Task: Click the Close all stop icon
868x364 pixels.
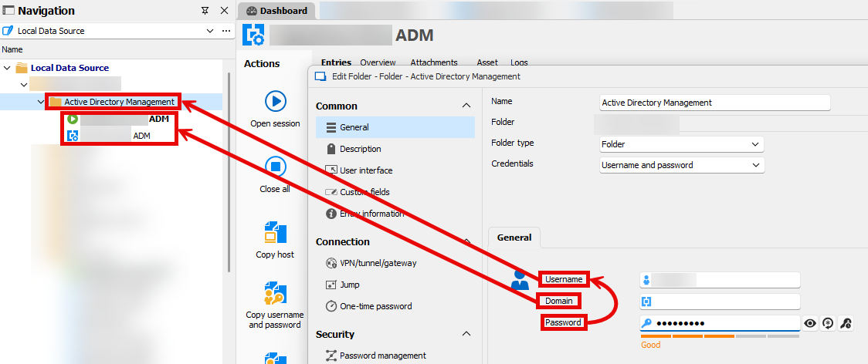Action: tap(275, 166)
